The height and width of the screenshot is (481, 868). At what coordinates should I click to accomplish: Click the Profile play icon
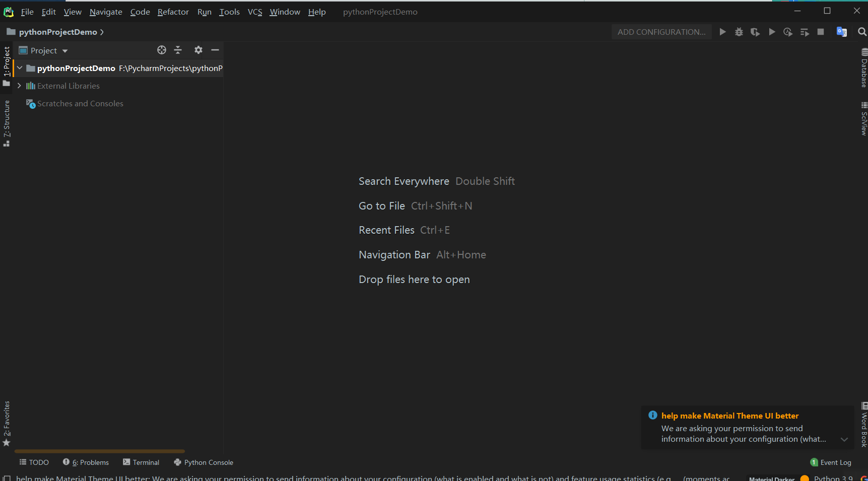[772, 32]
